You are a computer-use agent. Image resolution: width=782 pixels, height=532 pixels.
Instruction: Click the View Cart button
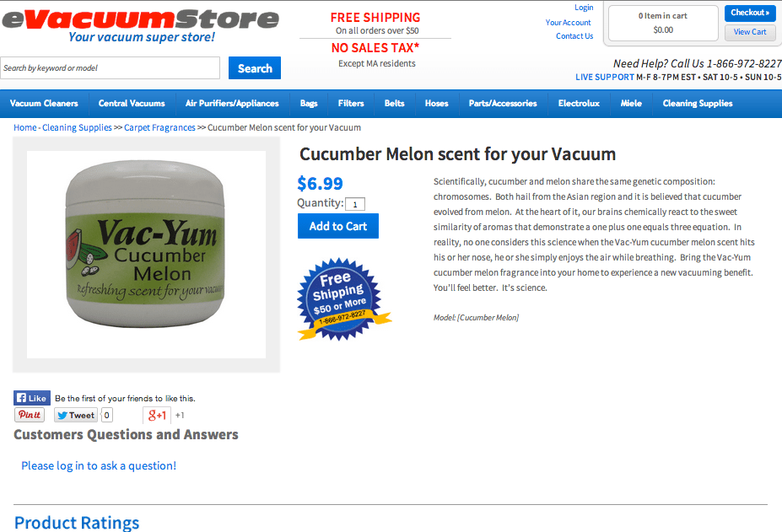(750, 32)
